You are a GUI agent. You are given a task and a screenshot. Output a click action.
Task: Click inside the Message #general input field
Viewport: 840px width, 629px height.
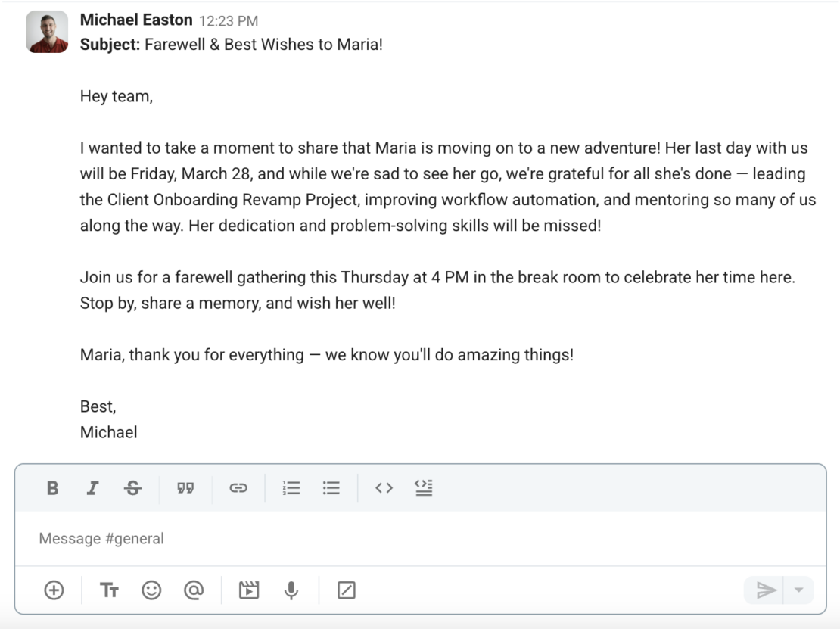pos(303,538)
